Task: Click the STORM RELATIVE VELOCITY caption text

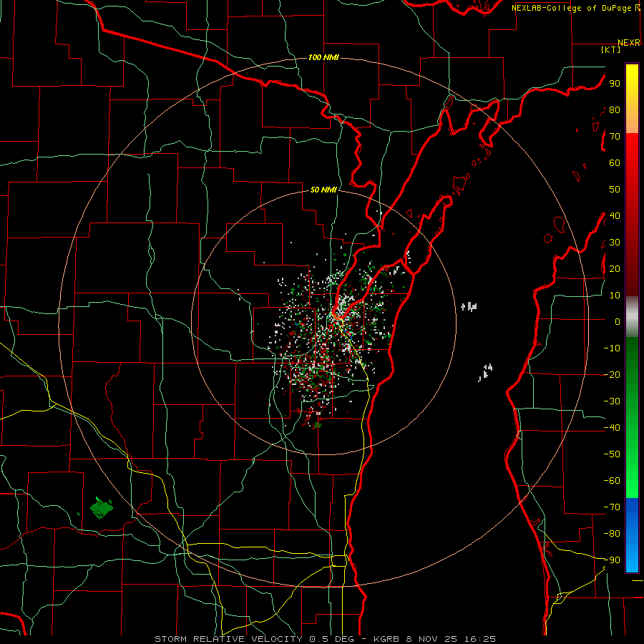Action: pos(228,639)
